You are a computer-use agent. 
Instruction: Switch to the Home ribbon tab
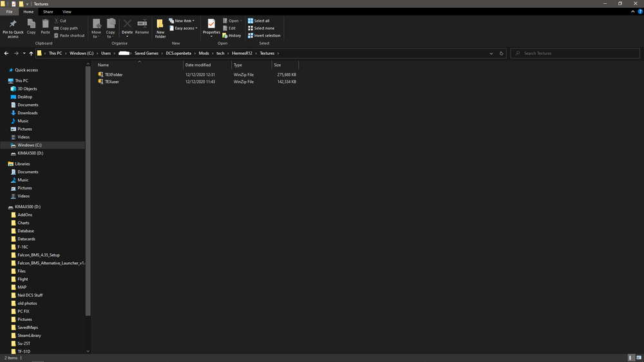coord(28,12)
